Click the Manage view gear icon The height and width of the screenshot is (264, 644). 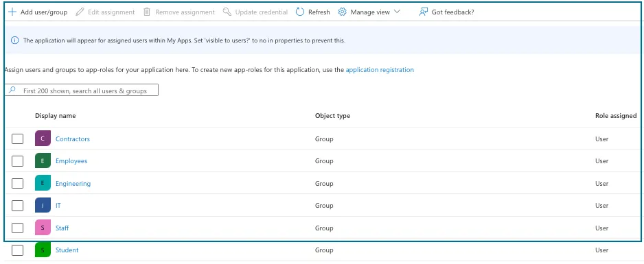coord(342,12)
